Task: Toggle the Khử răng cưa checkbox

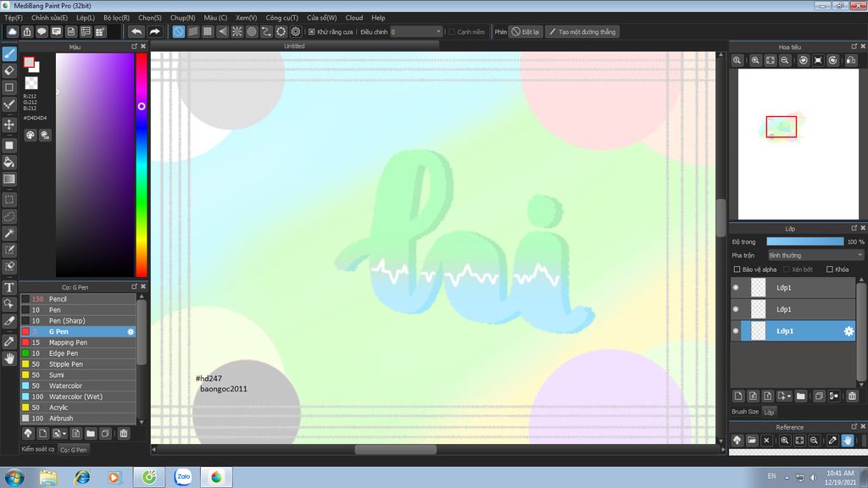Action: tap(312, 31)
